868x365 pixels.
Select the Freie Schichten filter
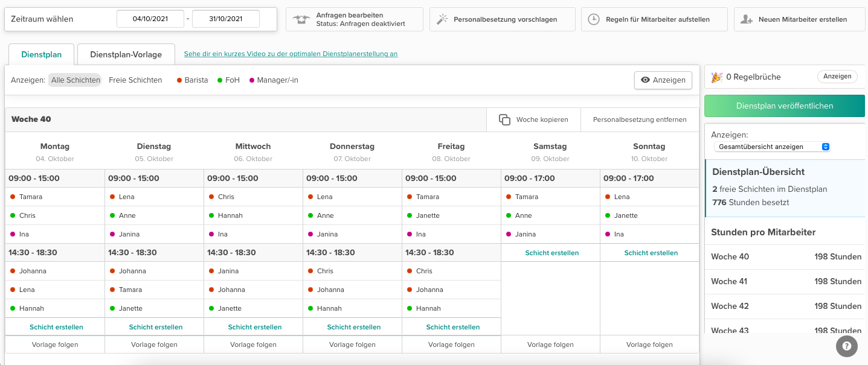coord(135,80)
